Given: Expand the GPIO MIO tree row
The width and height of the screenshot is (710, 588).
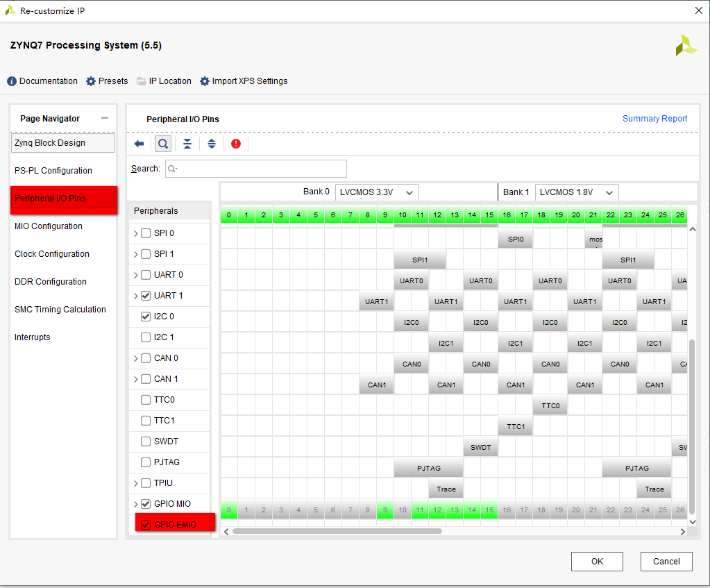Looking at the screenshot, I should pyautogui.click(x=135, y=504).
